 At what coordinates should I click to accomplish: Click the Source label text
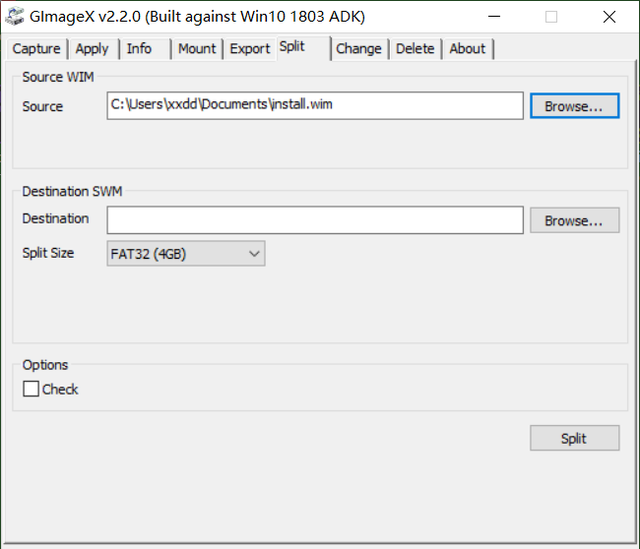[43, 107]
